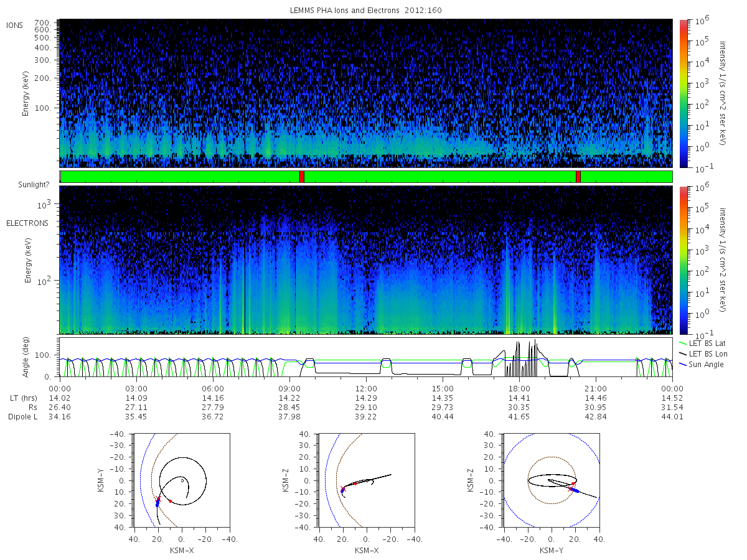Screen dimensions: 747x560
Task: Click the 18:00 time axis label
Action: 519,387
